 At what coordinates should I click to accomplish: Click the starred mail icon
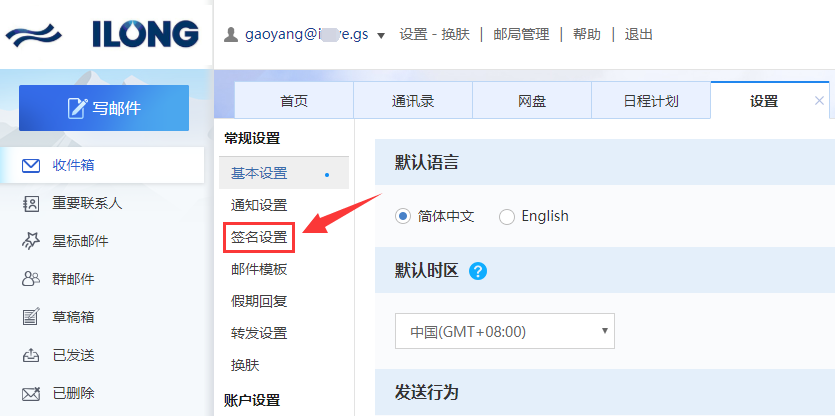[x=31, y=241]
